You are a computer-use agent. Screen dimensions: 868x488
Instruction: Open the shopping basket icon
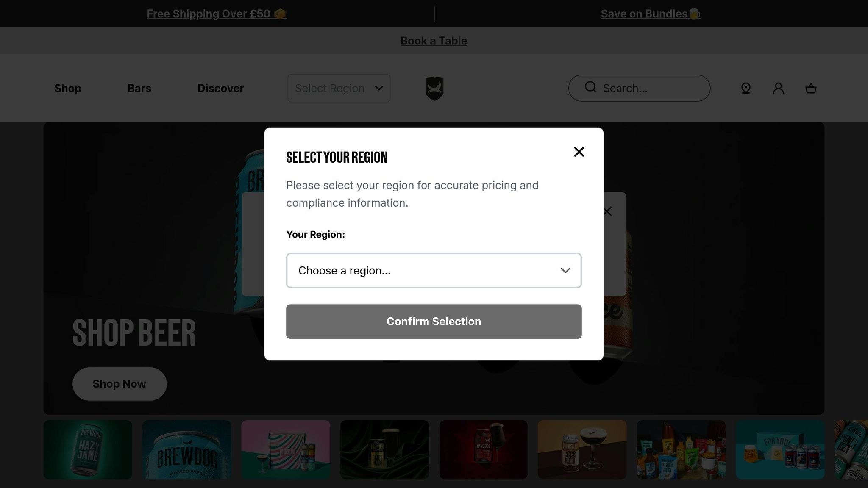pos(811,88)
